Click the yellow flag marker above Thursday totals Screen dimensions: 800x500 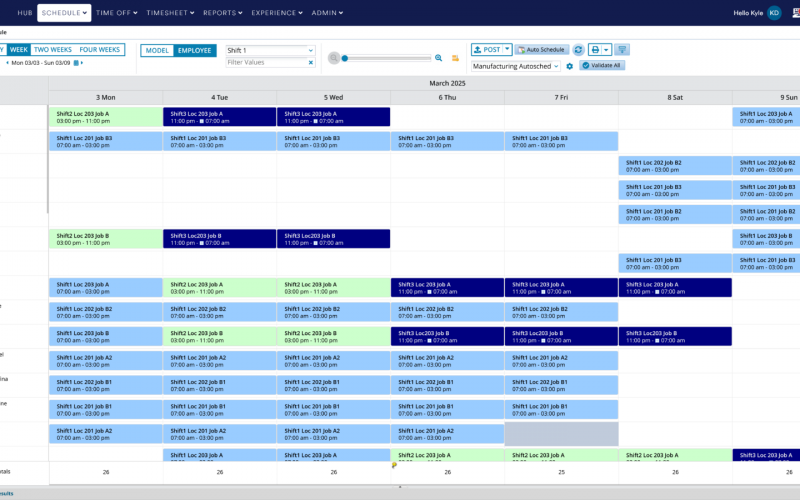tap(394, 465)
